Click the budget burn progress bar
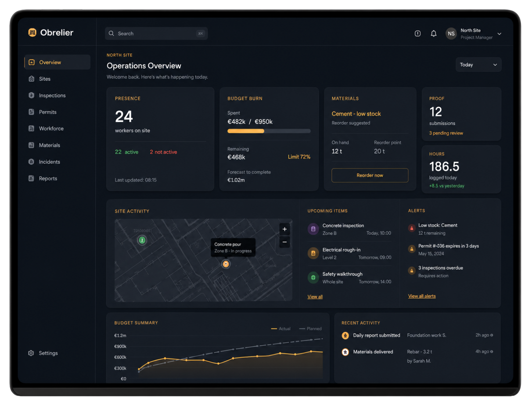The width and height of the screenshot is (532, 399). click(x=269, y=131)
